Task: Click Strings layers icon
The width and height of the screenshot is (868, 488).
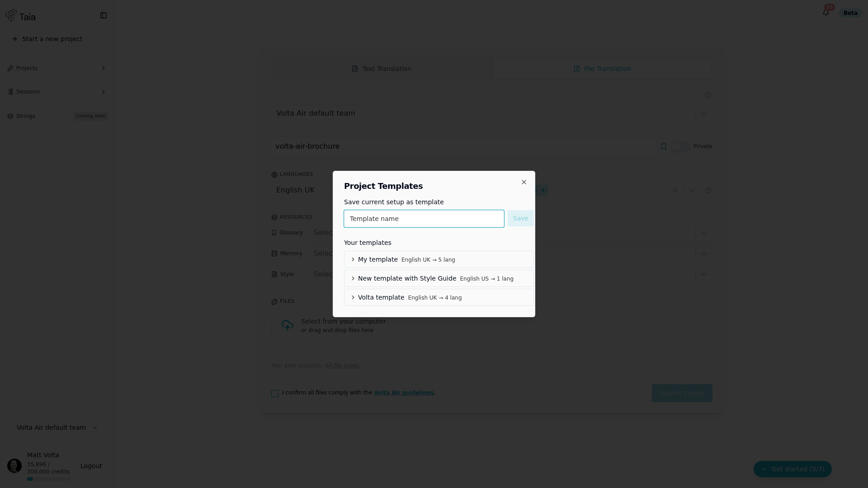Action: tap(10, 116)
